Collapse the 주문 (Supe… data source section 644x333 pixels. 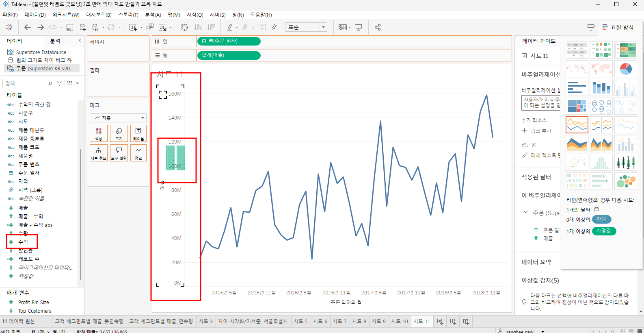coord(526,212)
